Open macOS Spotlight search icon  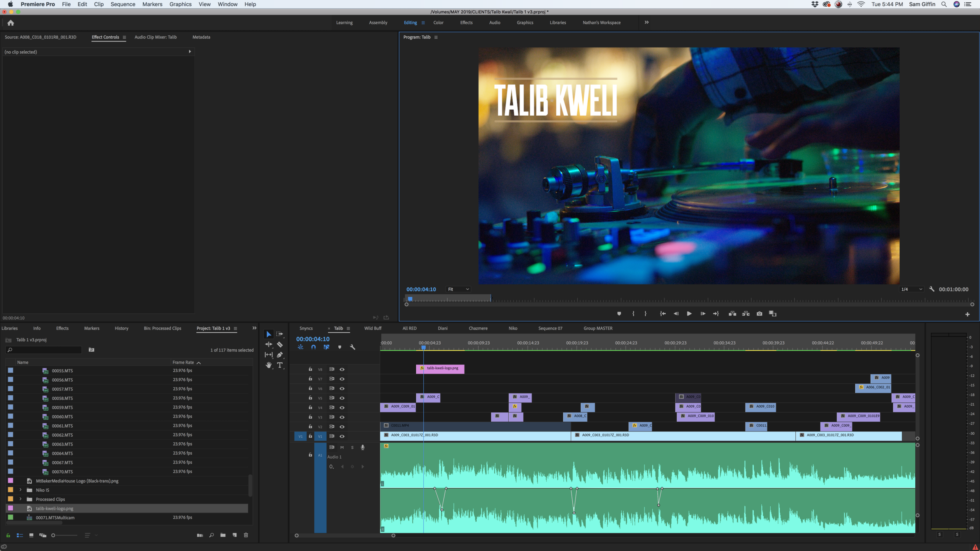944,4
